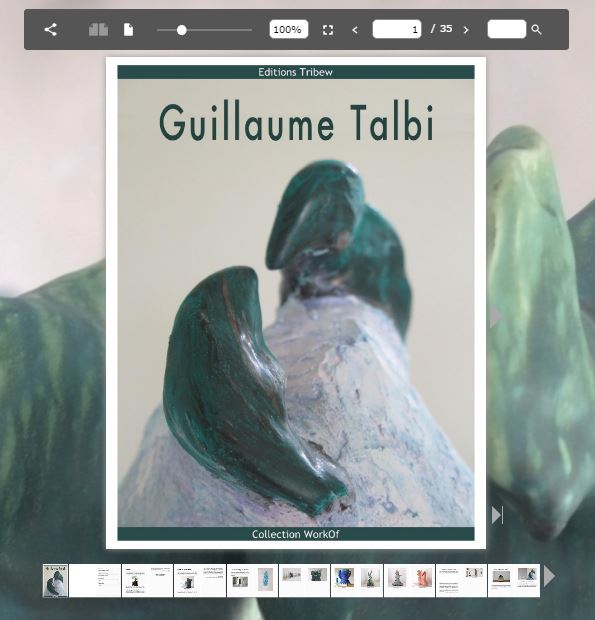Click the magnifier search icon
The height and width of the screenshot is (620, 595).
pyautogui.click(x=536, y=30)
